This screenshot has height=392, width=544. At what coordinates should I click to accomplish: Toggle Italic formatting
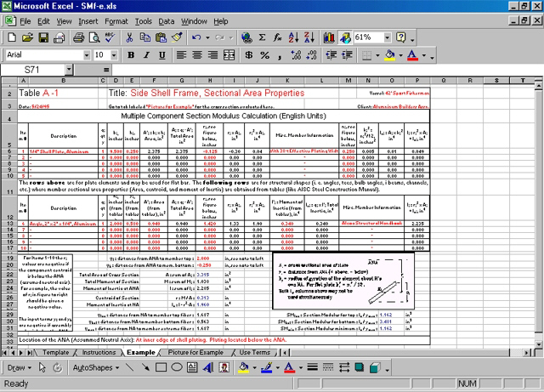146,55
